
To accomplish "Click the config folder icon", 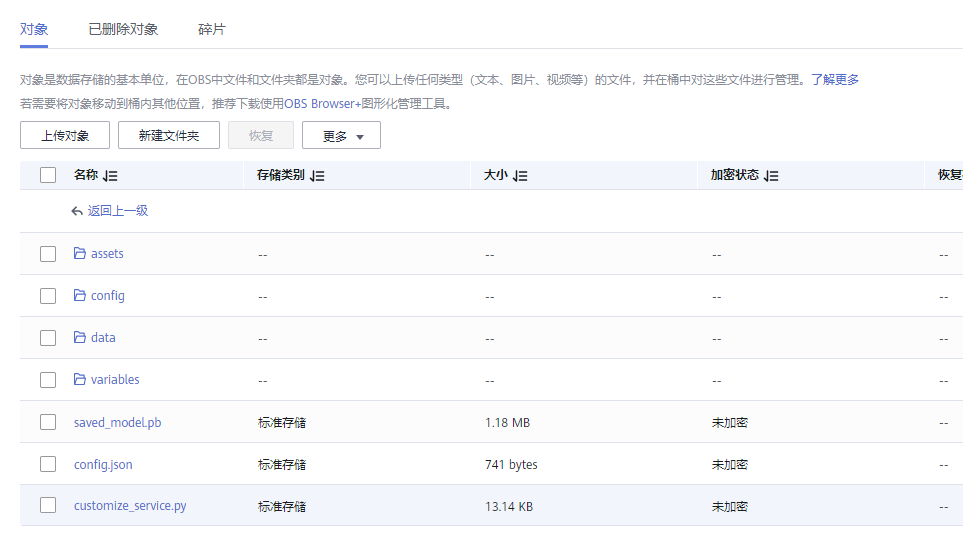I will (x=80, y=296).
